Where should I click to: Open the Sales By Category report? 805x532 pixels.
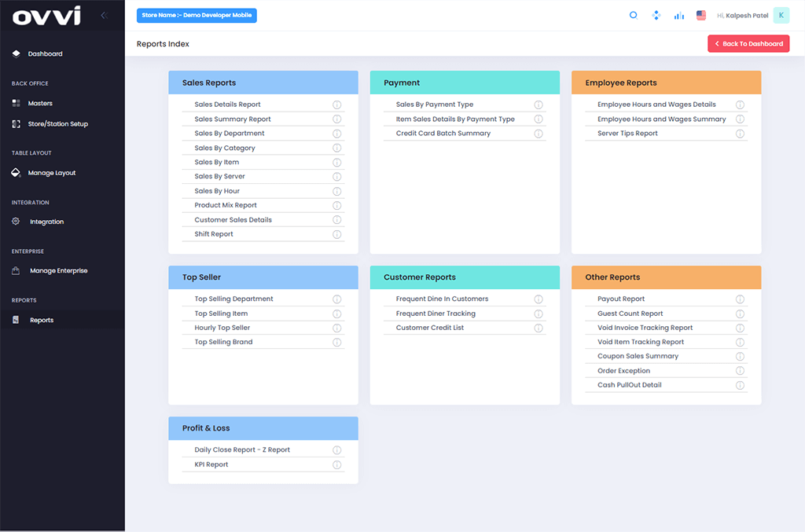(225, 148)
